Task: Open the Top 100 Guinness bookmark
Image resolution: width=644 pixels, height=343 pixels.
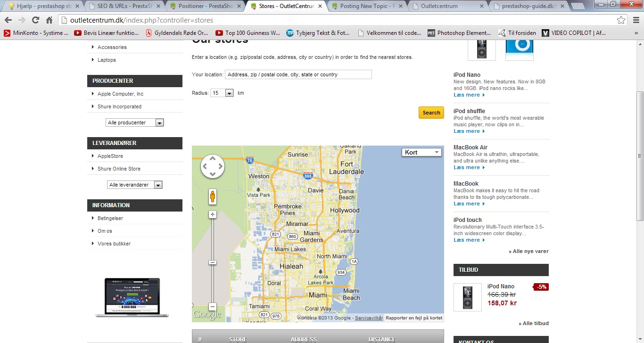Action: [x=248, y=33]
